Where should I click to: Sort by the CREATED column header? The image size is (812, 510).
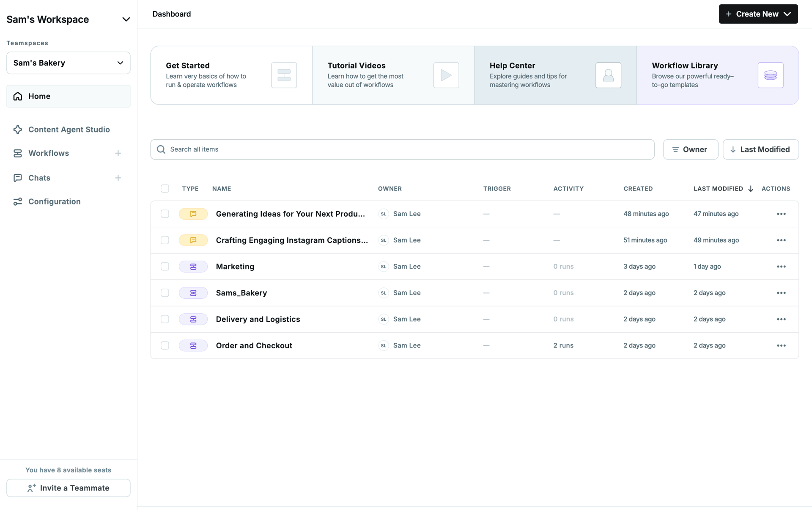pos(638,189)
